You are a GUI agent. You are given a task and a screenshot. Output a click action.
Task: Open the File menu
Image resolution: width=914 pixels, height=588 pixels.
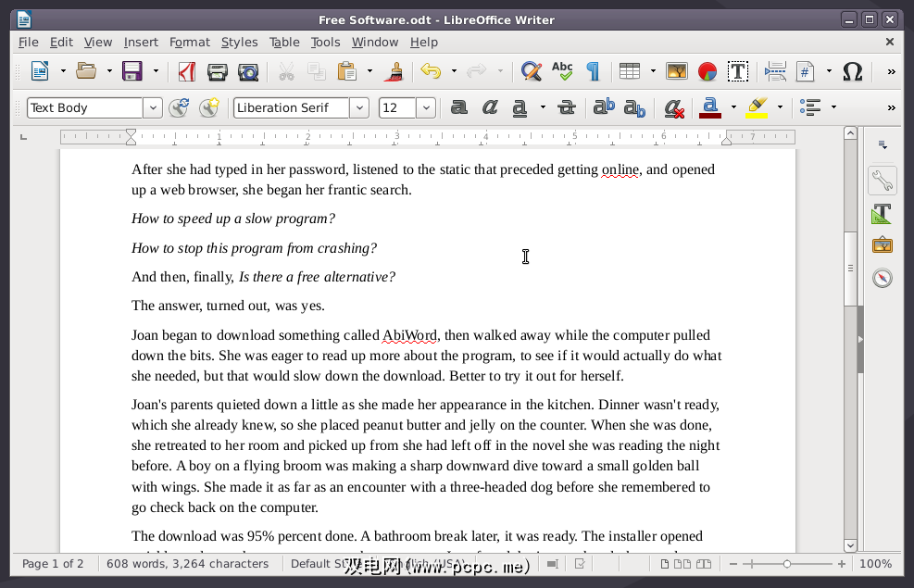[x=28, y=42]
